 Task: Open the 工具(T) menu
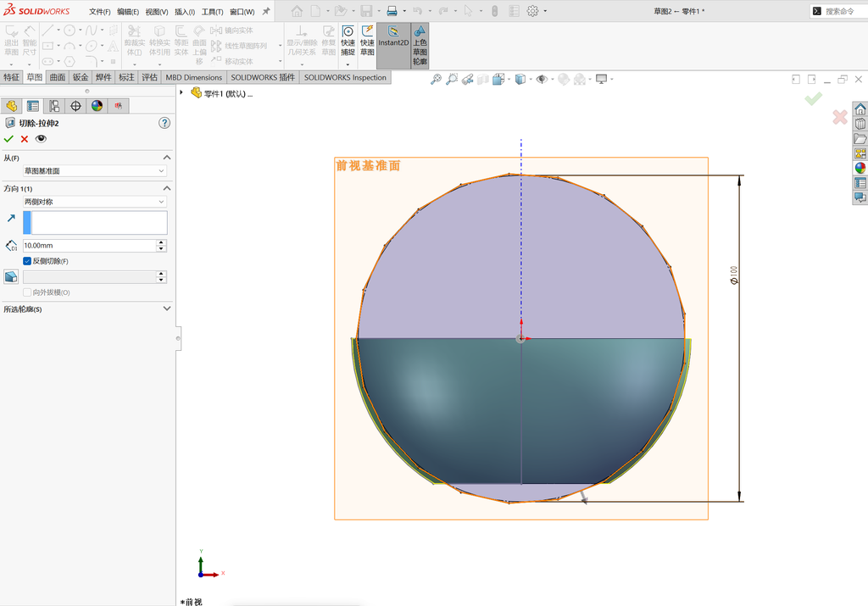point(212,12)
